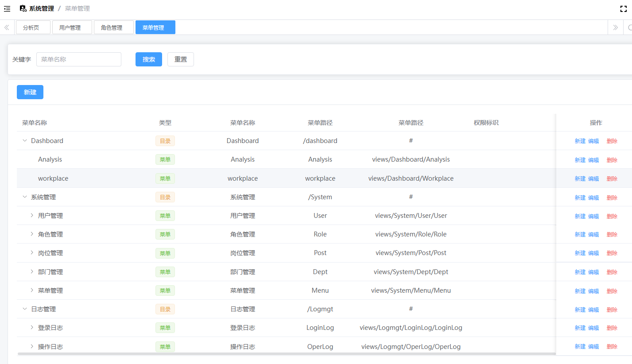This screenshot has width=632, height=364.
Task: Click views/Dashboard/Workplace cell
Action: 411,178
